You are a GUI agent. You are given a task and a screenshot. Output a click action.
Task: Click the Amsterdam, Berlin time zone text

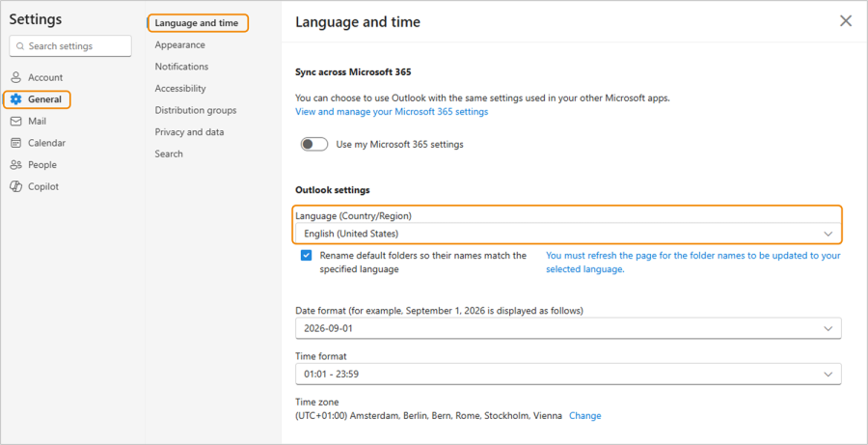[x=429, y=416]
